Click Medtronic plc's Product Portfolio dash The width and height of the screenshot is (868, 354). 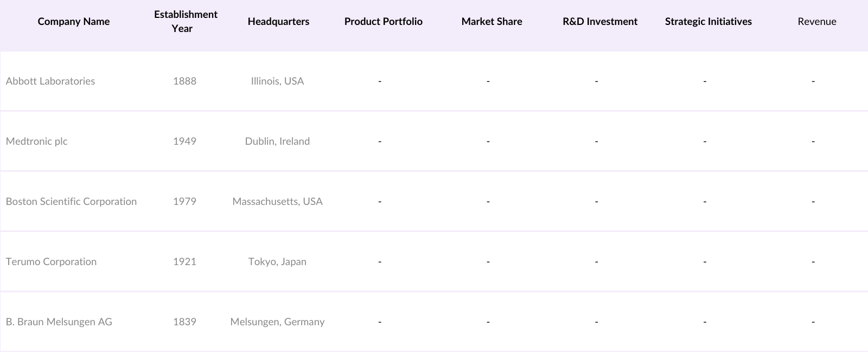pyautogui.click(x=380, y=141)
